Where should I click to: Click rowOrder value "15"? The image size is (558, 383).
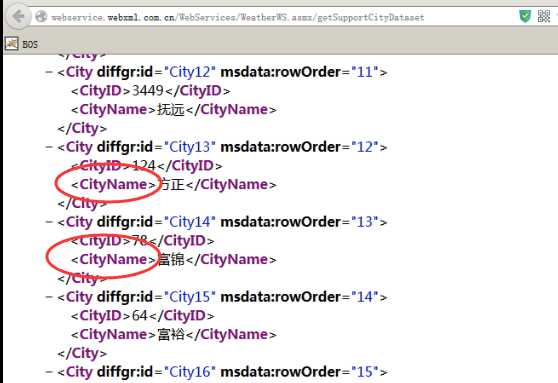click(365, 372)
